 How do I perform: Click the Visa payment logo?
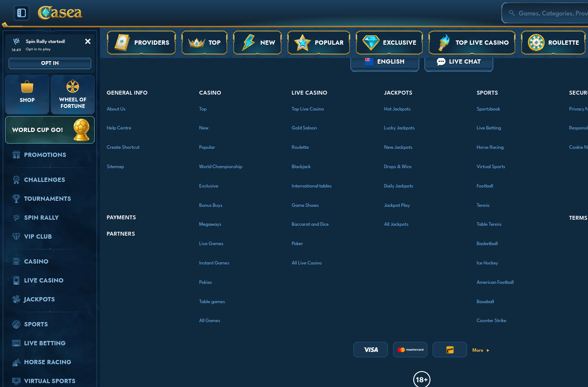[371, 350]
